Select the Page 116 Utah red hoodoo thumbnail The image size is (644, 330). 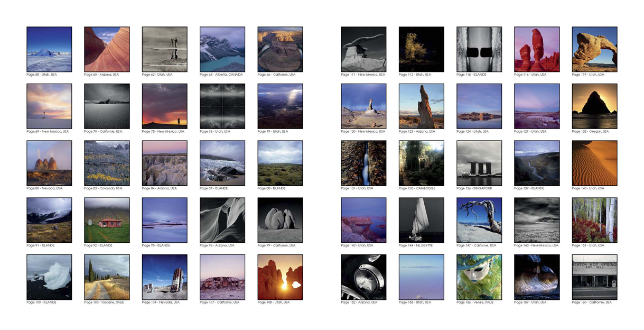coord(537,49)
